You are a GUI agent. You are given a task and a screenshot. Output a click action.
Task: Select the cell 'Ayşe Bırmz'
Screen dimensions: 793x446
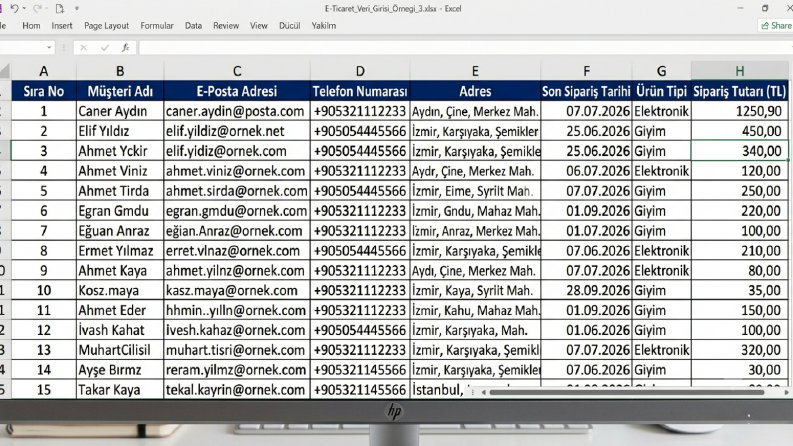120,370
